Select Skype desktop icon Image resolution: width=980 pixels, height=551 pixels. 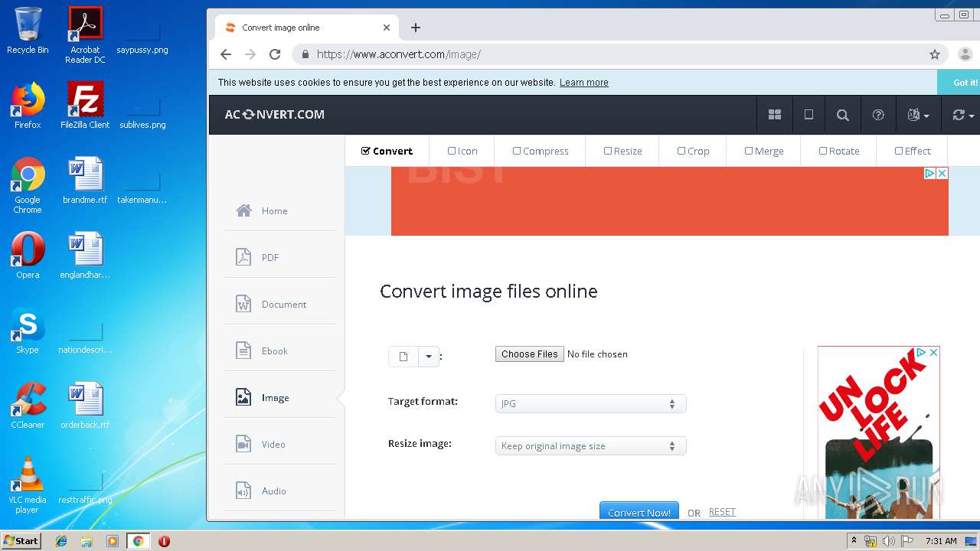pyautogui.click(x=28, y=331)
